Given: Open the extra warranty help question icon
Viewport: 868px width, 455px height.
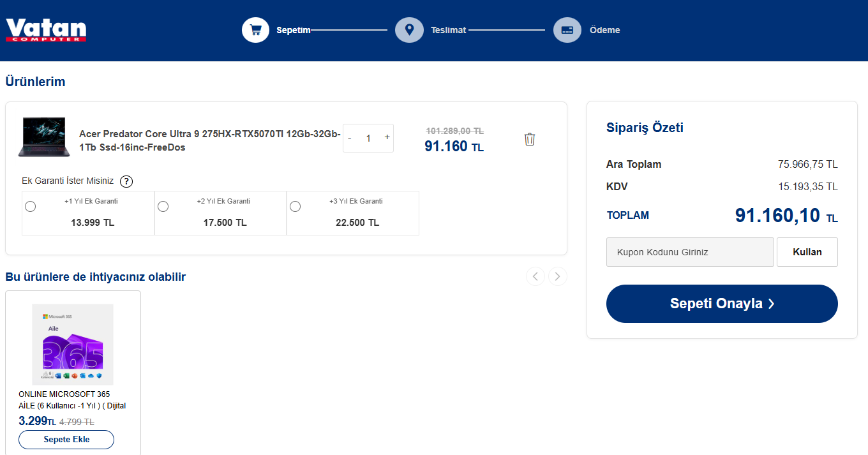Looking at the screenshot, I should 126,181.
